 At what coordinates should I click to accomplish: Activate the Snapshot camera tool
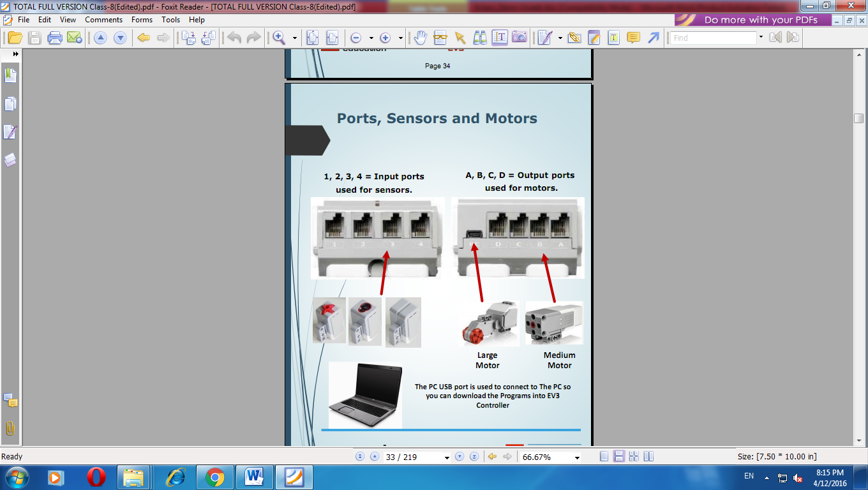pos(520,38)
